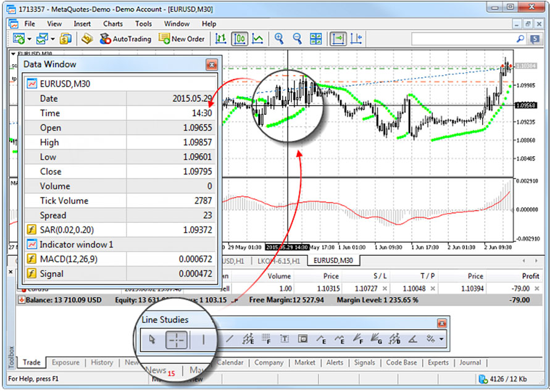Toggle the AutoTrading button
This screenshot has width=550, height=392.
125,39
